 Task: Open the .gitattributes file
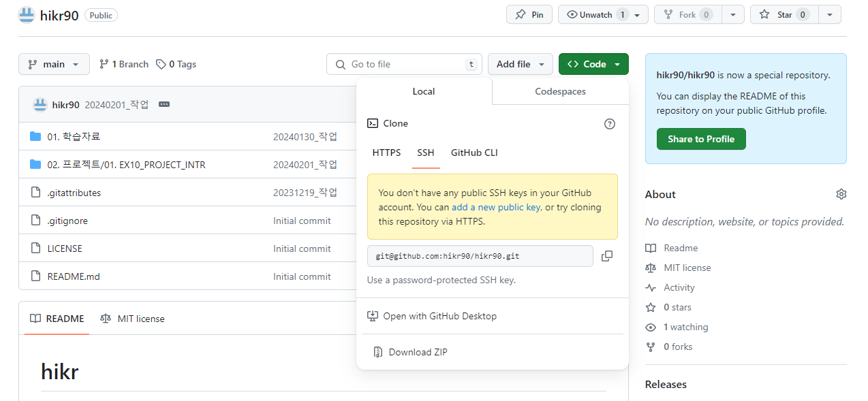74,193
